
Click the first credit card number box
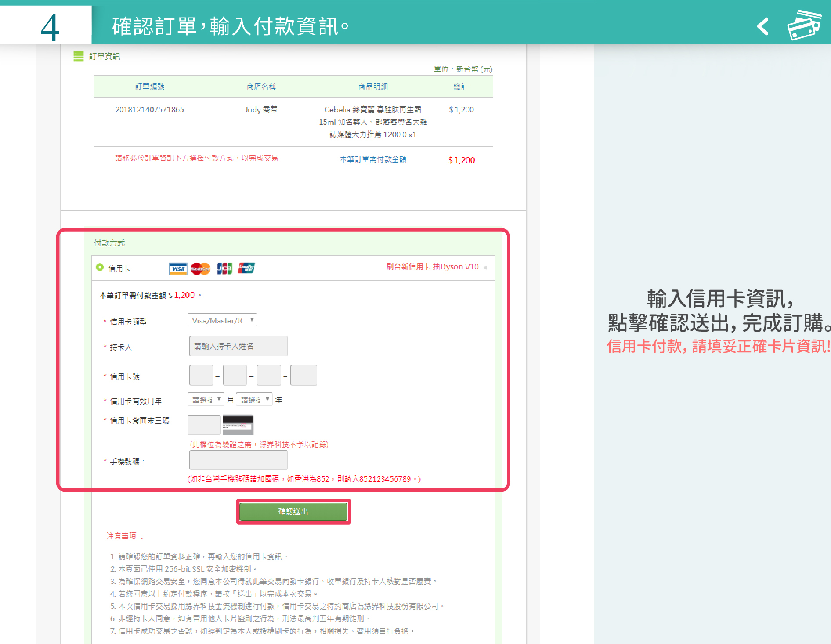(201, 376)
